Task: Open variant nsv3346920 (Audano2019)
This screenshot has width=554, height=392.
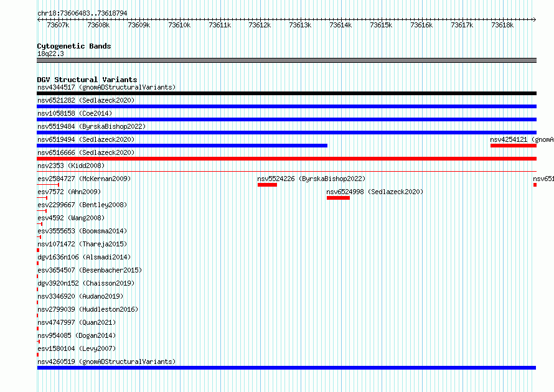Action: (x=80, y=296)
